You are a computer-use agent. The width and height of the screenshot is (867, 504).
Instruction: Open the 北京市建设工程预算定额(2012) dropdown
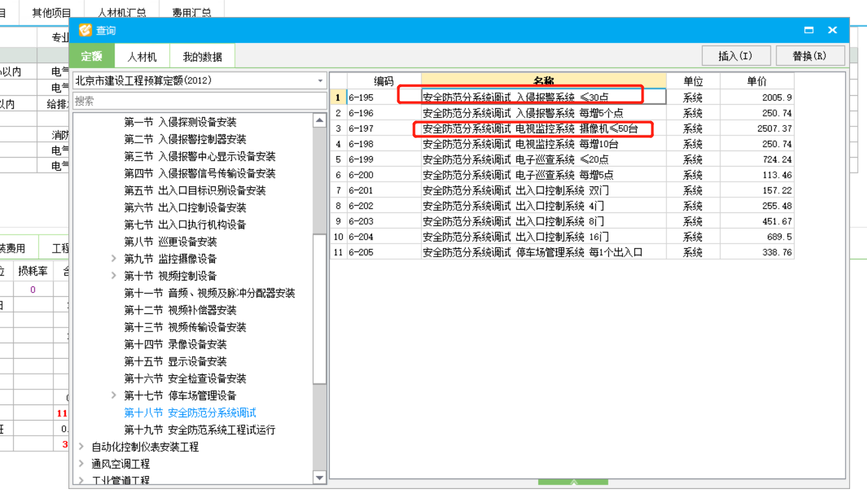[x=199, y=81]
